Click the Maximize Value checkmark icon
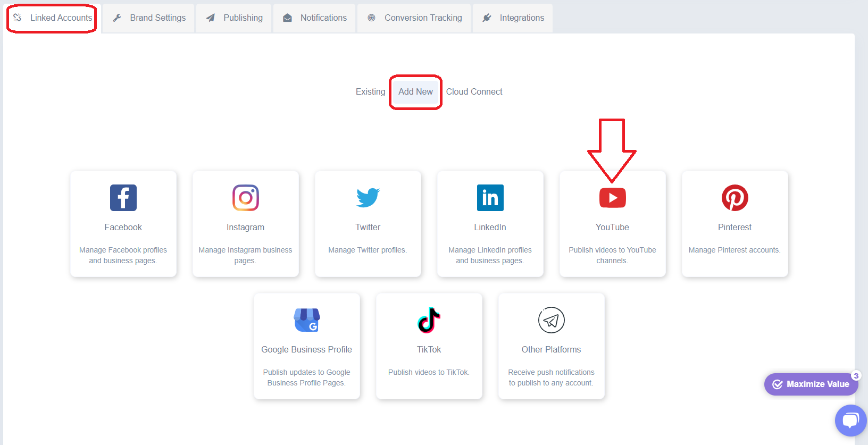Image resolution: width=868 pixels, height=445 pixels. point(778,384)
